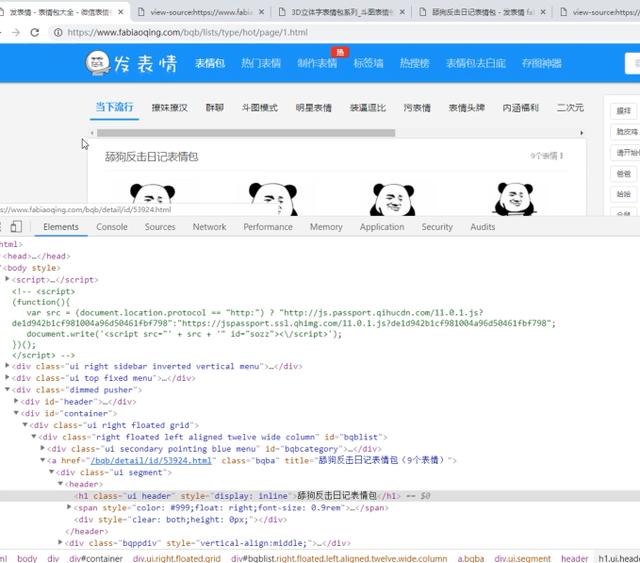Viewport: 640px width, 563px height.
Task: Click the /bqb/detail/id/53924.html href link
Action: [151, 461]
